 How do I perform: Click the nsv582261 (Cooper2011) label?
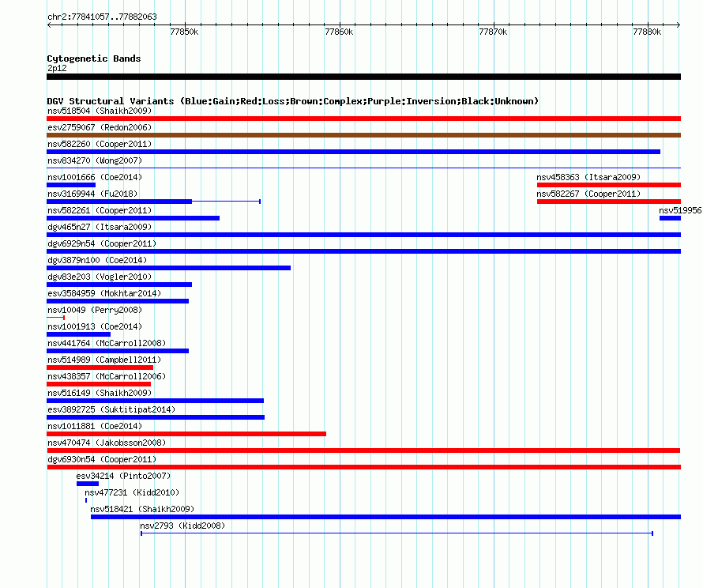100,210
